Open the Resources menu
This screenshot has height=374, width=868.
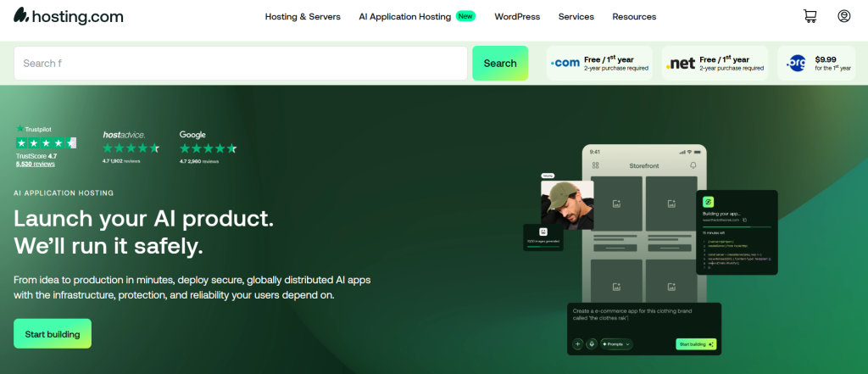(634, 17)
